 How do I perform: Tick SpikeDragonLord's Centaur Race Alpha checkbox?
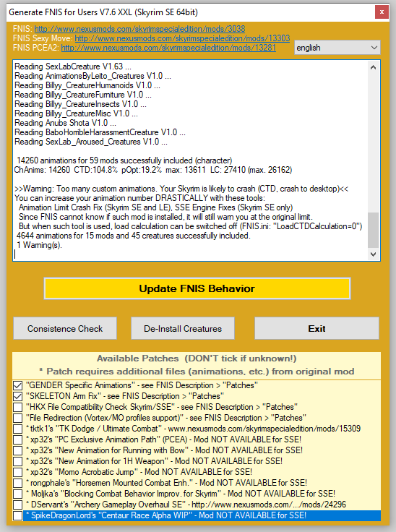[x=17, y=515]
